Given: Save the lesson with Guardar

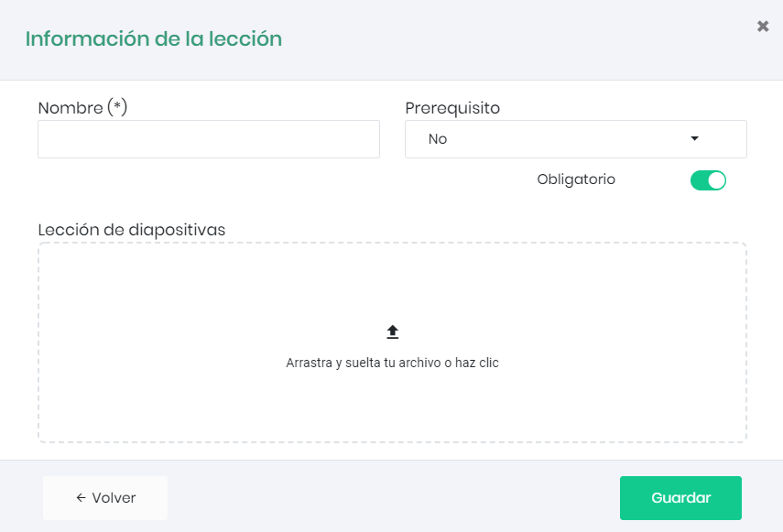Looking at the screenshot, I should click(680, 498).
